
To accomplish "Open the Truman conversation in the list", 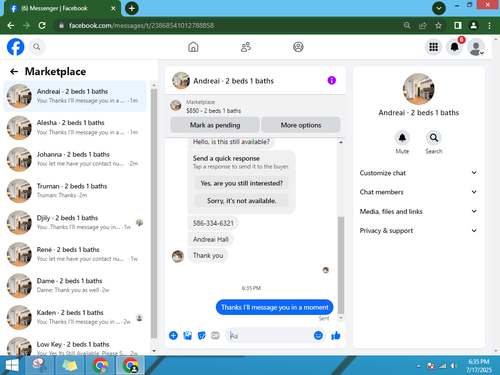I will tap(75, 191).
